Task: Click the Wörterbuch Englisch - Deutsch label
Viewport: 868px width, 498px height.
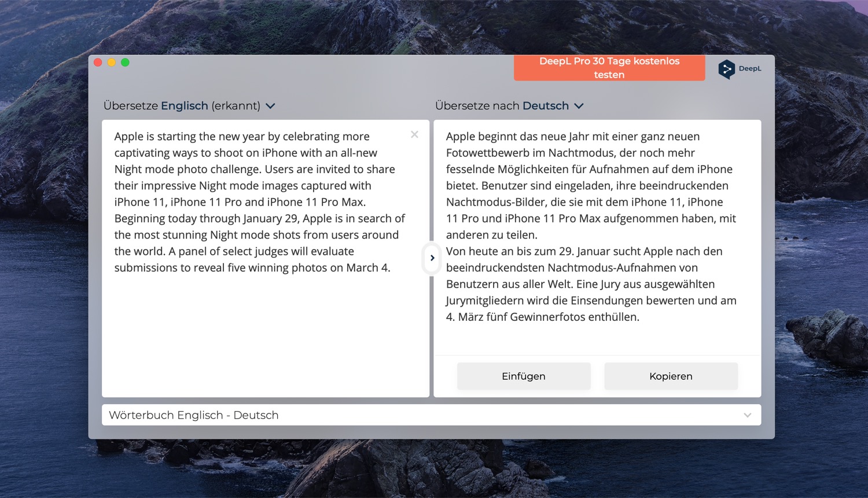Action: (194, 415)
